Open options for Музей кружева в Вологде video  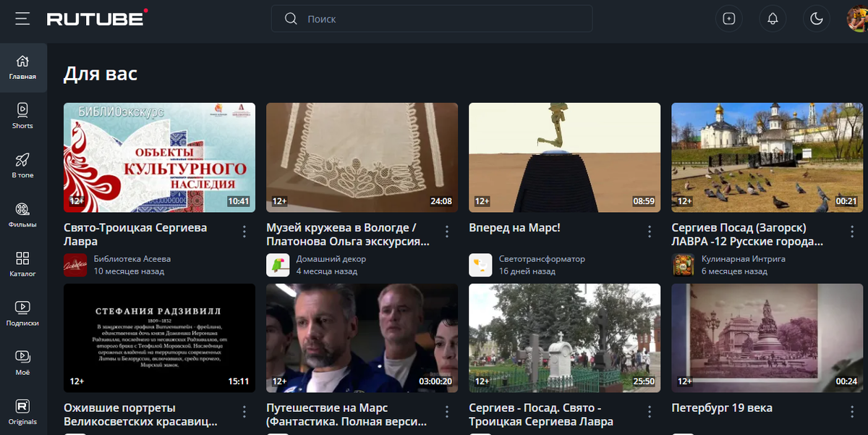pos(447,232)
